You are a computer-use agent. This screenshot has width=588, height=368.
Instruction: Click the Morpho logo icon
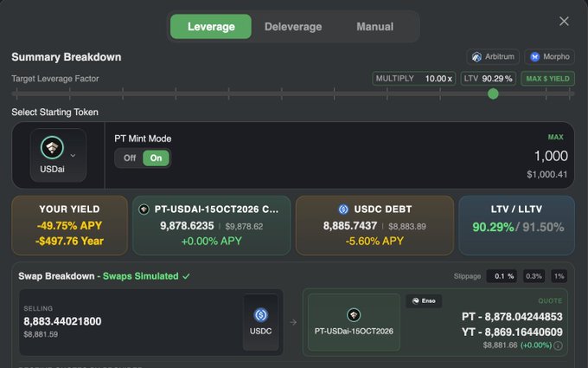click(534, 56)
